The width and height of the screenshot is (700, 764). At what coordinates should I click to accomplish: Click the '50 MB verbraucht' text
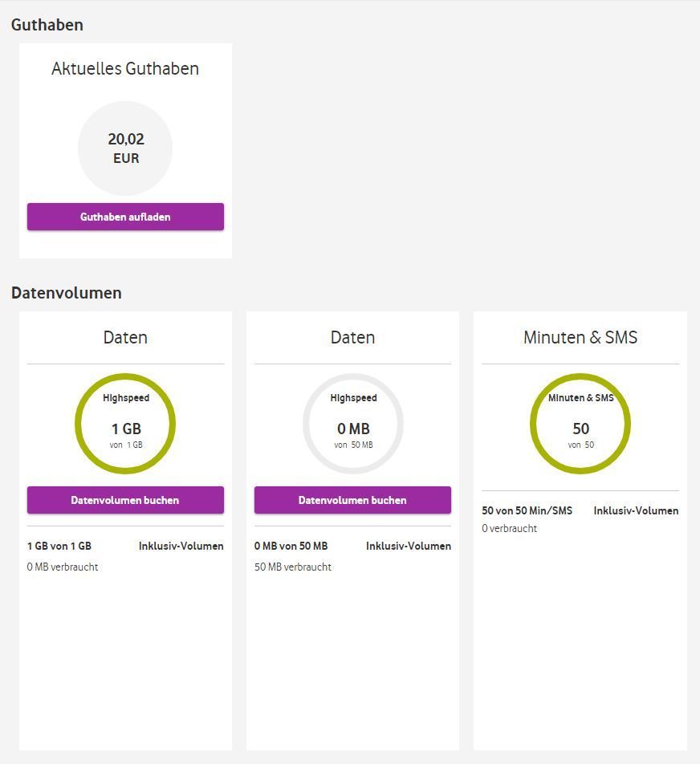(293, 567)
